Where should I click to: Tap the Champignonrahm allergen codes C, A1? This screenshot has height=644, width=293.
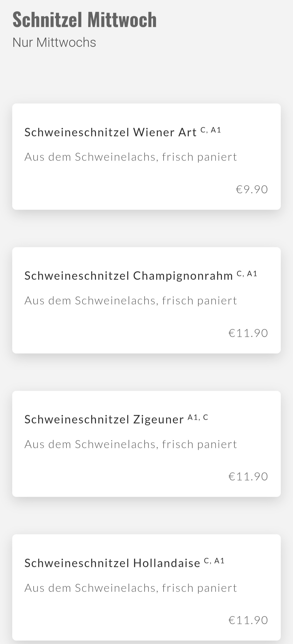[x=247, y=274]
